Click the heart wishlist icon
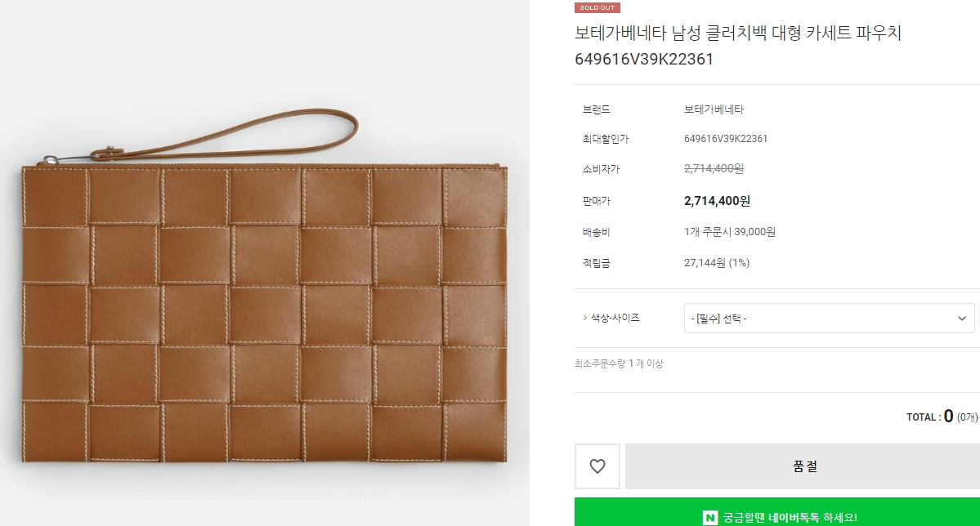Viewport: 980px width, 526px height. click(597, 466)
